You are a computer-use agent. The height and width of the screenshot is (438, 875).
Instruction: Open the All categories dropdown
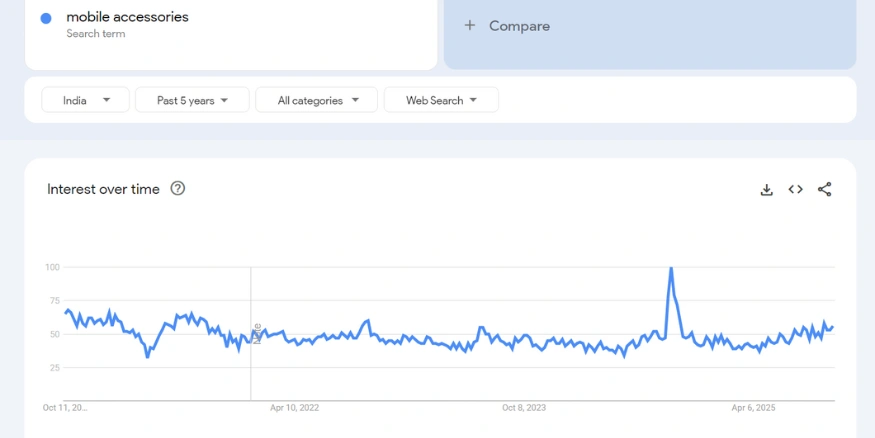click(x=316, y=100)
